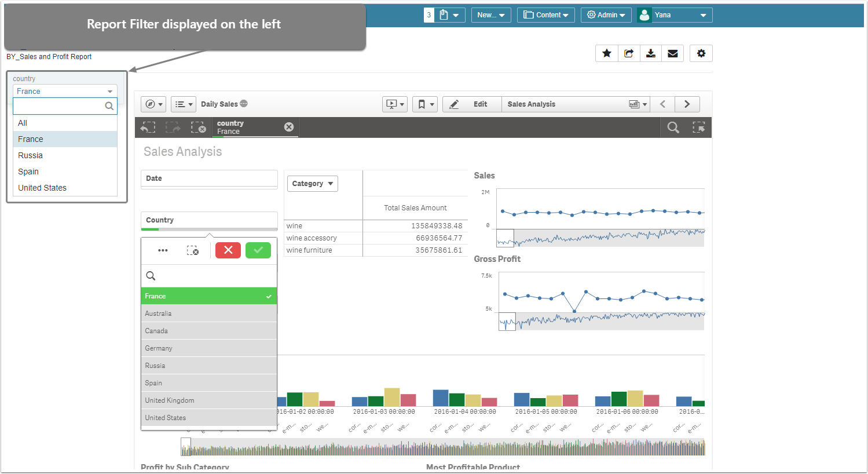This screenshot has height=474, width=868.
Task: Open the report settings gear icon
Action: tap(701, 53)
